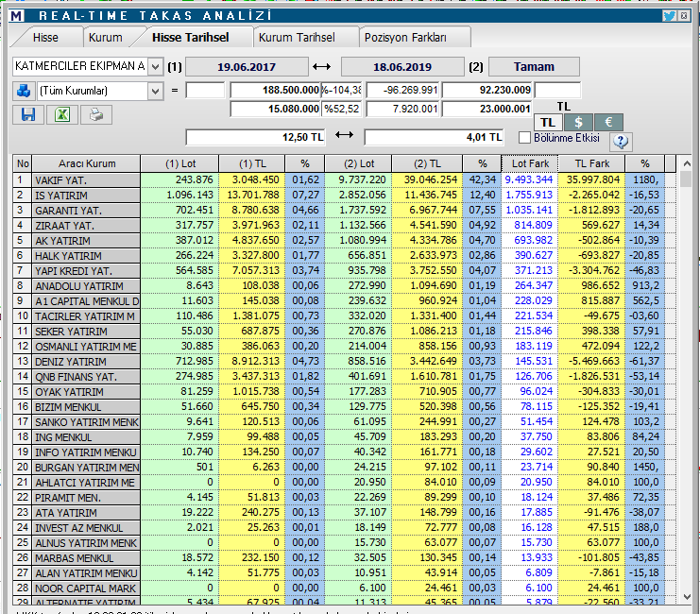Sort by TL Fark column header
700x614 pixels.
592,163
